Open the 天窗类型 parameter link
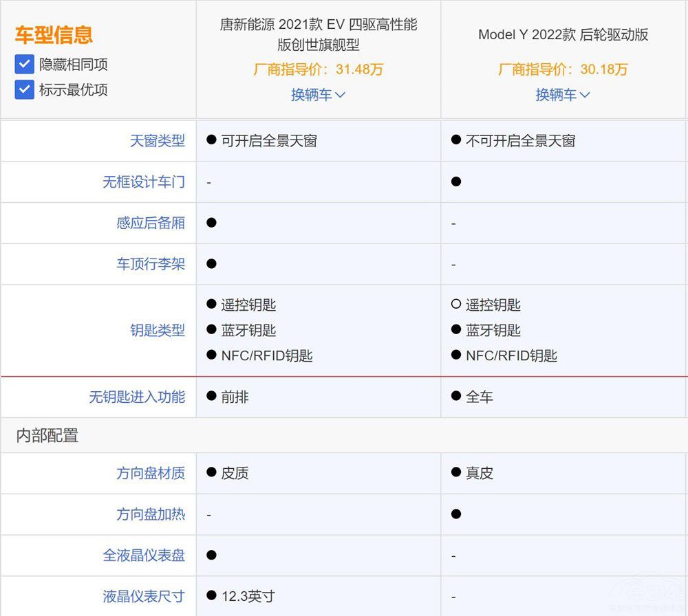This screenshot has height=616, width=688. 158,141
